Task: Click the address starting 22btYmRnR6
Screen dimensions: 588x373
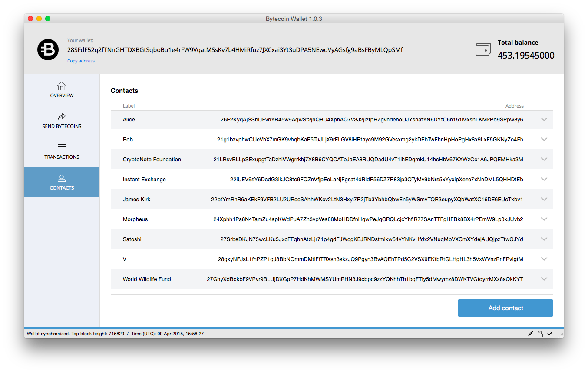Action: click(367, 200)
